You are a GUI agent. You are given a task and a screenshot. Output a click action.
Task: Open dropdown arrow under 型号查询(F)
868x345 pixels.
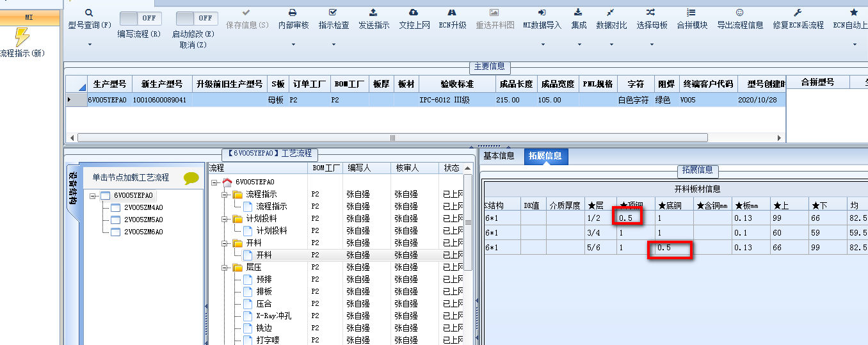[x=89, y=44]
